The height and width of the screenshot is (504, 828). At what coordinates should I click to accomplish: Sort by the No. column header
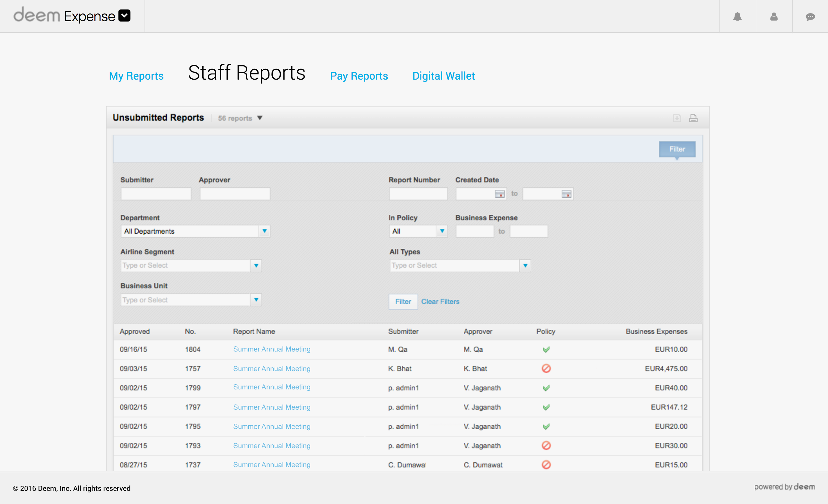coord(190,331)
